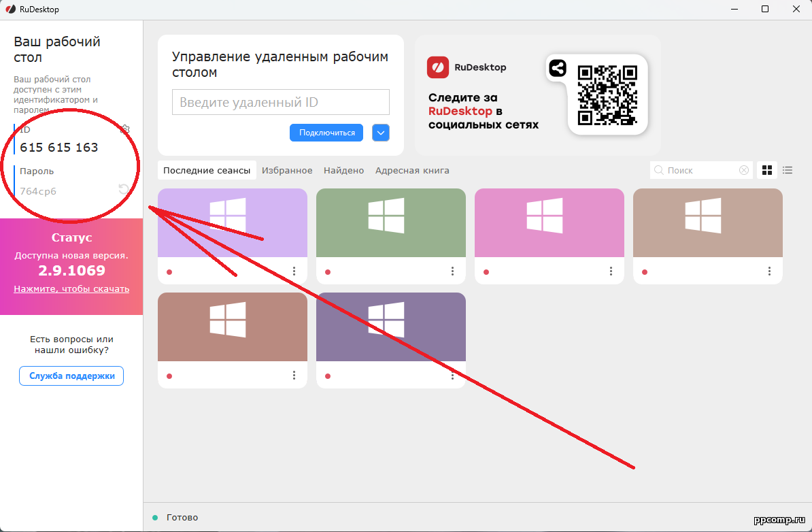Click the refresh password icon
Image resolution: width=812 pixels, height=532 pixels.
[x=124, y=190]
